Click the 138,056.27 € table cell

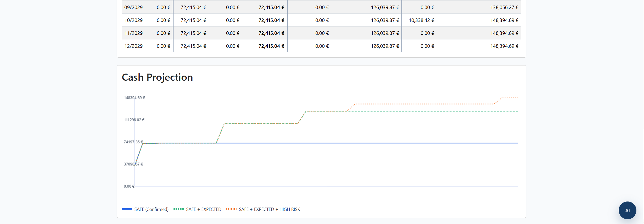(504, 7)
